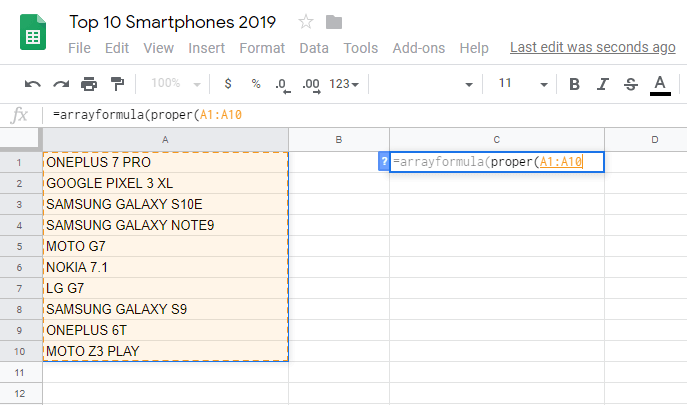The image size is (687, 405).
Task: Click the select-all corner box
Action: pos(21,139)
